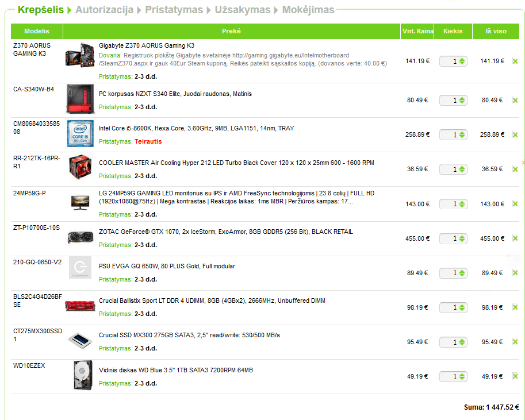525x420 pixels.
Task: Open the Crucial Ballistix RAM thumbnail
Action: pyautogui.click(x=81, y=306)
